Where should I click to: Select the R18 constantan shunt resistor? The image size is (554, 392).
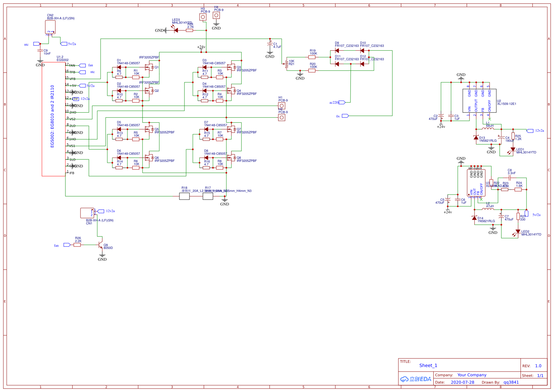click(184, 196)
